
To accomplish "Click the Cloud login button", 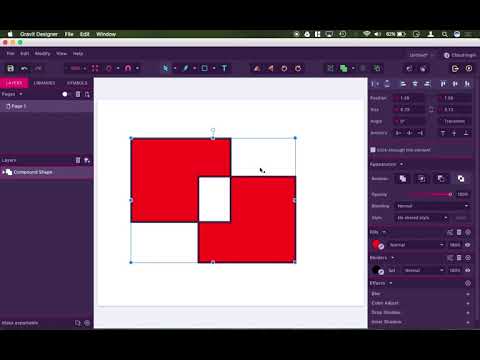I will click(x=459, y=55).
